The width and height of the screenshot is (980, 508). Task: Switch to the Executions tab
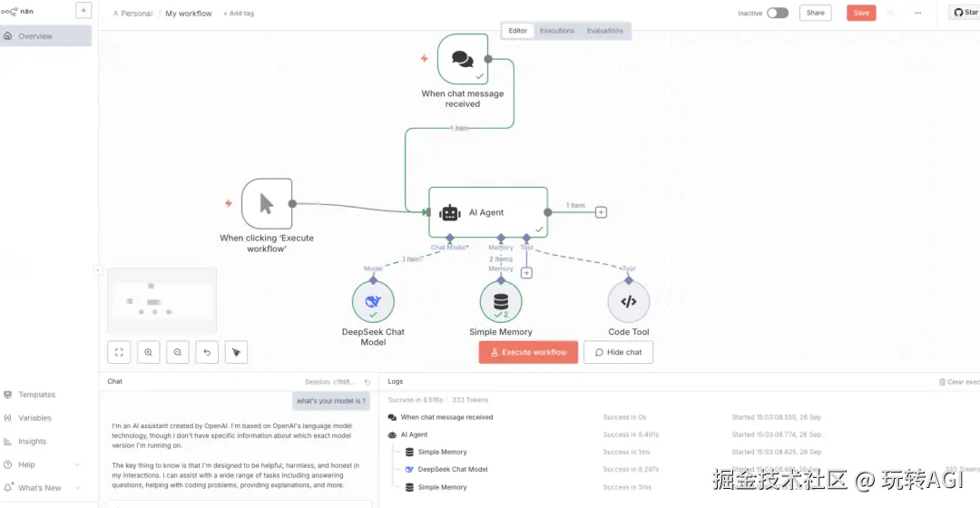pyautogui.click(x=557, y=31)
